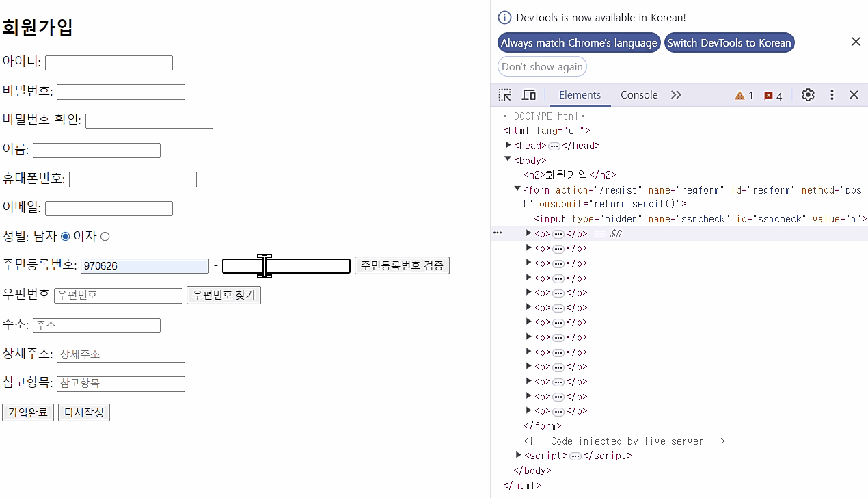Viewport: 868px width, 498px height.
Task: Open DevTools settings gear
Action: click(x=808, y=95)
